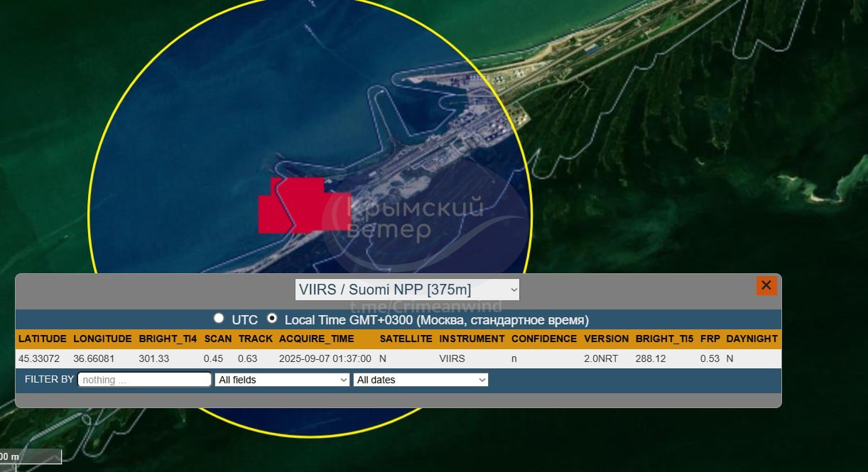The height and width of the screenshot is (472, 868).
Task: Select the instrument cell VIIRS
Action: coord(452,358)
